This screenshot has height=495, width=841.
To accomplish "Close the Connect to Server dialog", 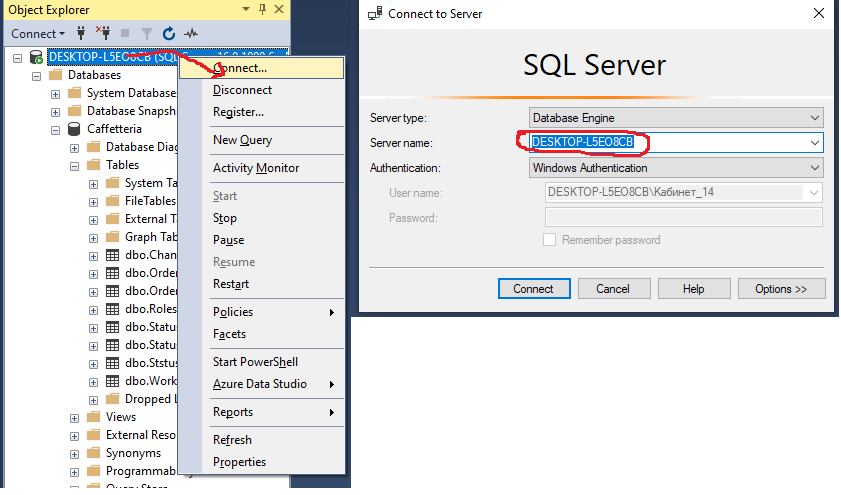I will (818, 13).
